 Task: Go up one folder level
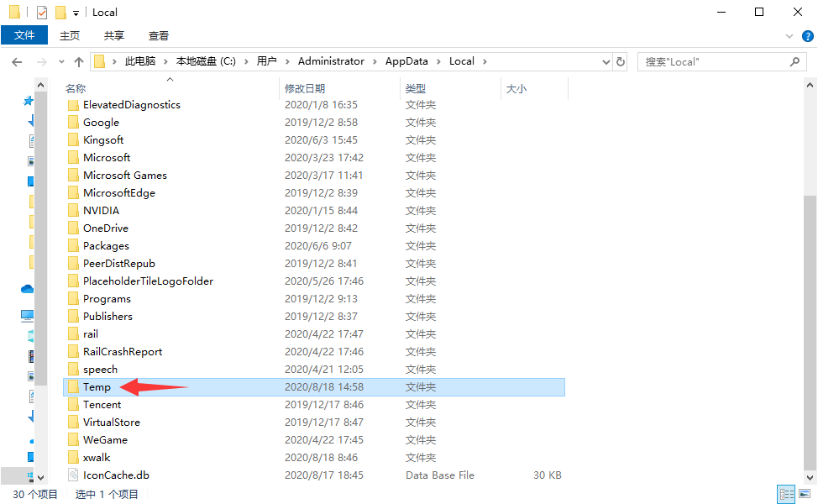point(79,62)
